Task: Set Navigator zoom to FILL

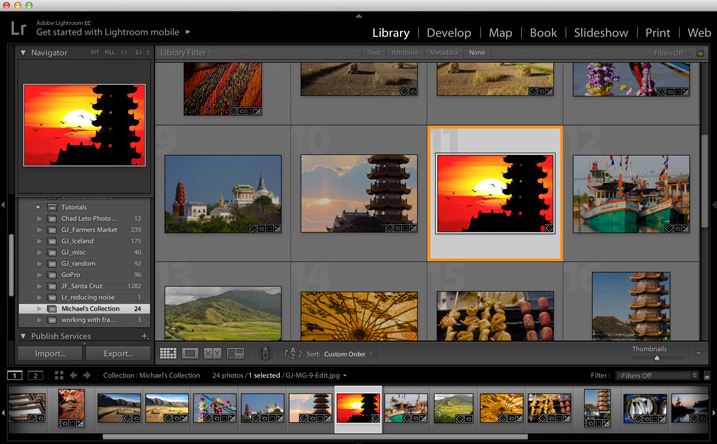Action: click(x=110, y=53)
